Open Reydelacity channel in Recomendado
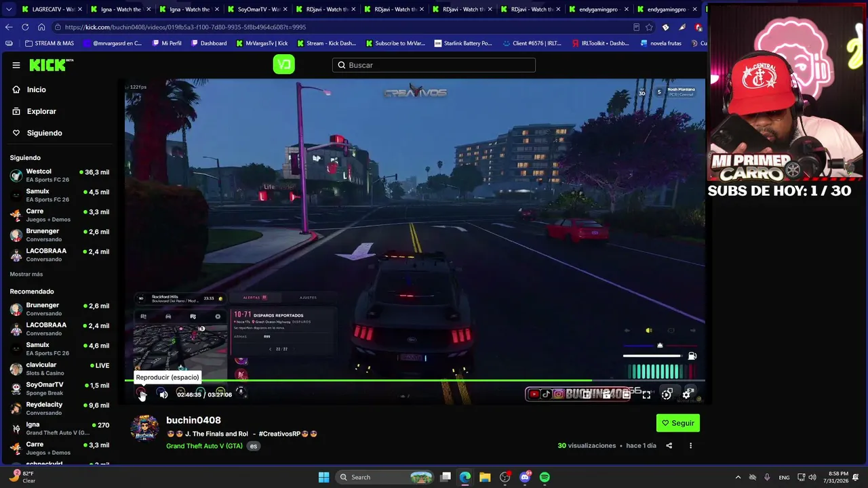This screenshot has height=488, width=868. 60,408
